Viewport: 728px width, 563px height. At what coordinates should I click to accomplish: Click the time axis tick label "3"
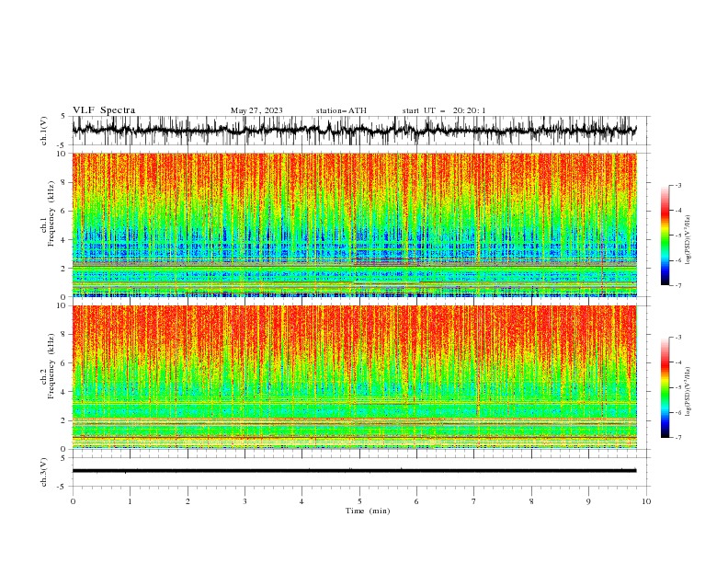point(245,501)
